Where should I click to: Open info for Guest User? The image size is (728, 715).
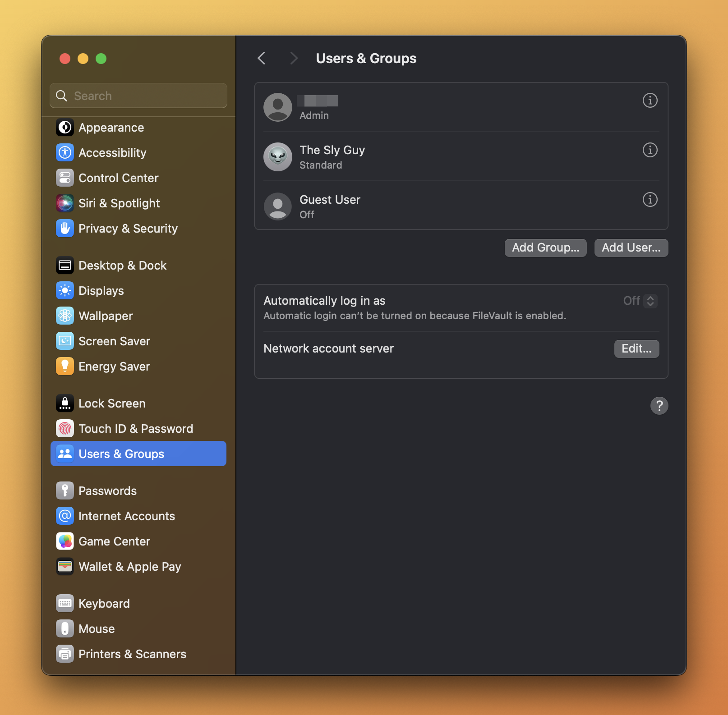point(650,200)
